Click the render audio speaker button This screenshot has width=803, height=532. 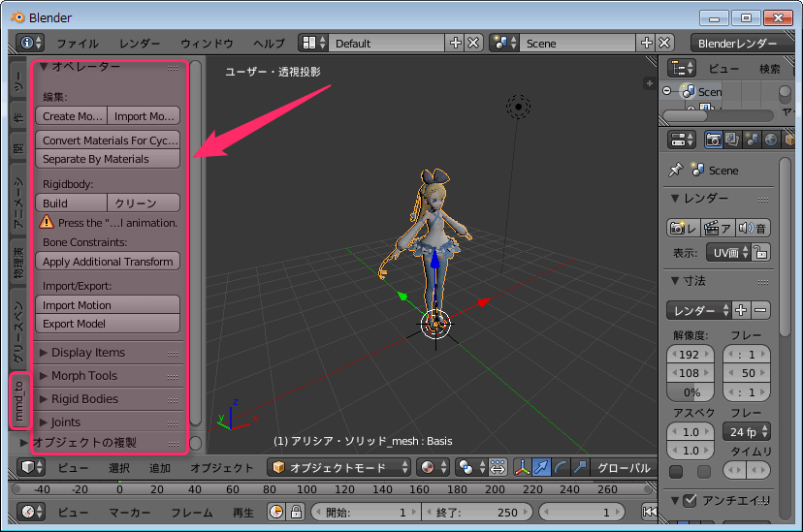(x=753, y=228)
